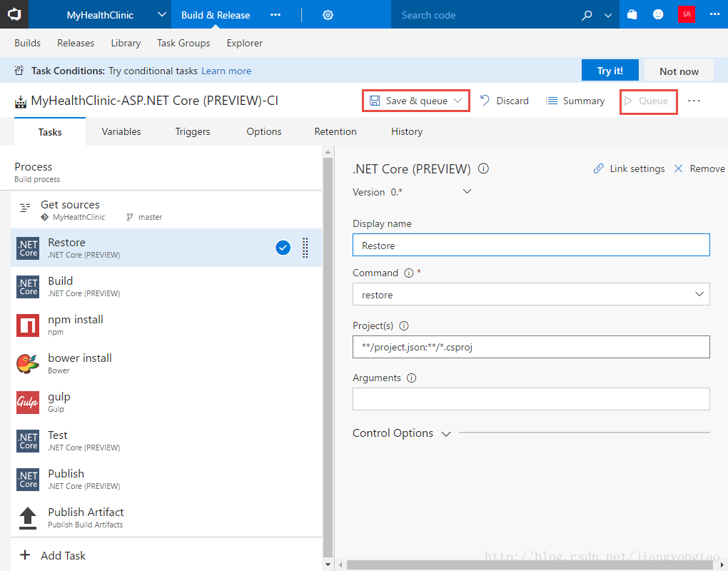Remove the selected task
This screenshot has height=571, width=728.
699,168
